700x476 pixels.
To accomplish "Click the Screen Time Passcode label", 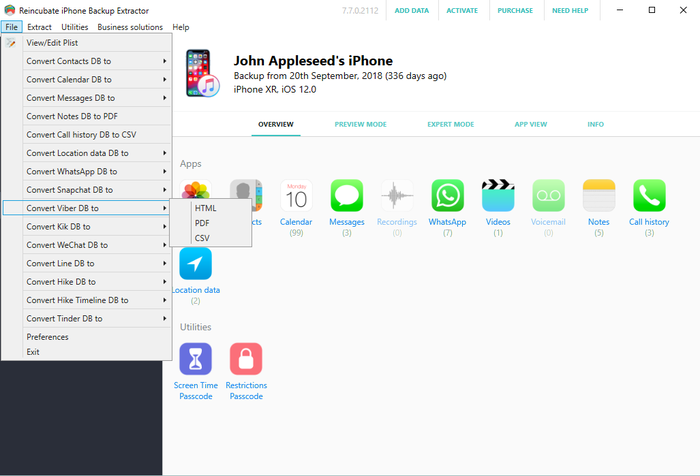I will [x=196, y=391].
